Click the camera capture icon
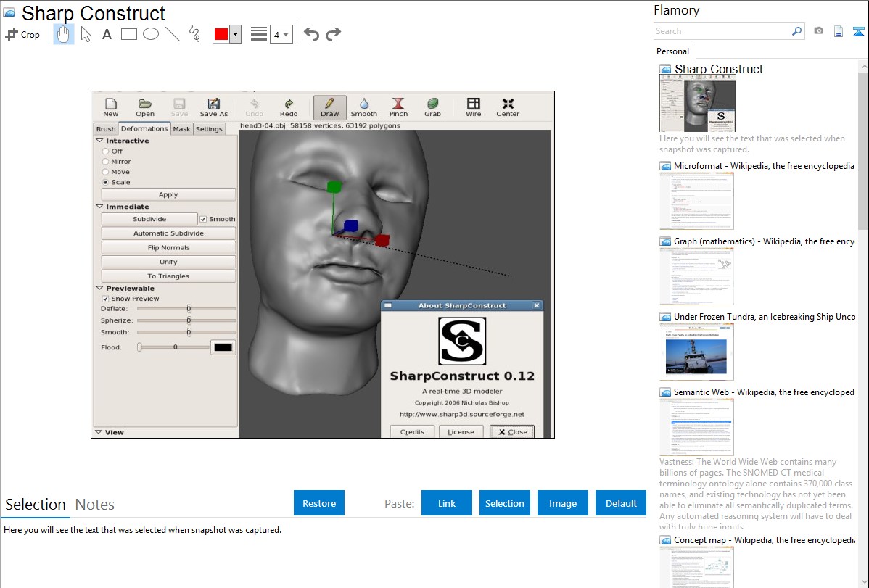 (x=818, y=31)
